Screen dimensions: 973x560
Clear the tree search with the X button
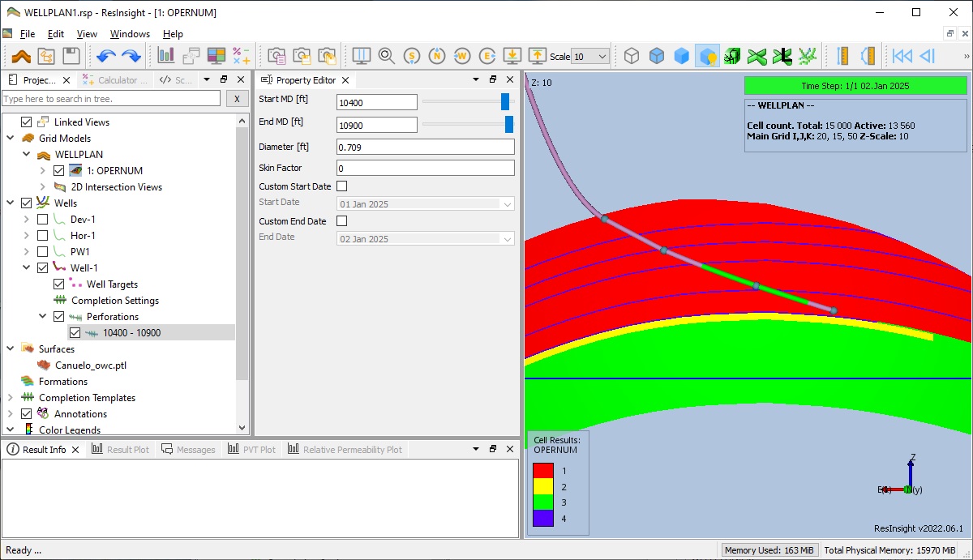click(x=236, y=98)
